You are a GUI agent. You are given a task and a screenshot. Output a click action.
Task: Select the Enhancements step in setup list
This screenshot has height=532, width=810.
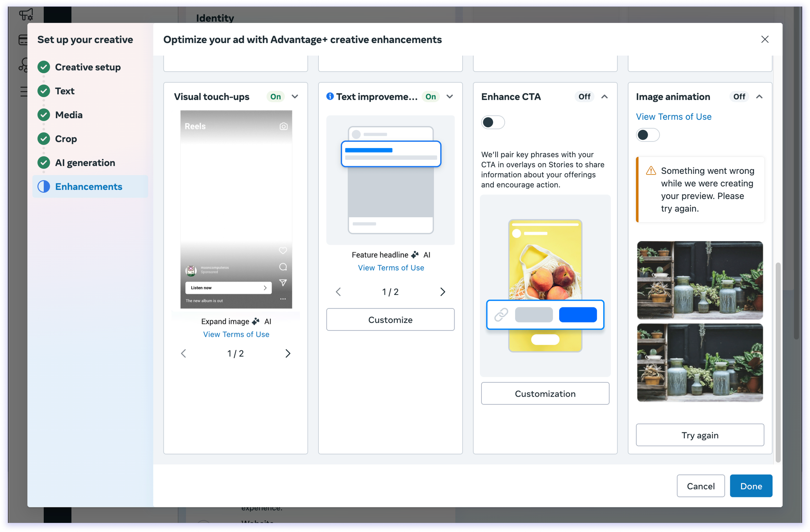tap(89, 187)
